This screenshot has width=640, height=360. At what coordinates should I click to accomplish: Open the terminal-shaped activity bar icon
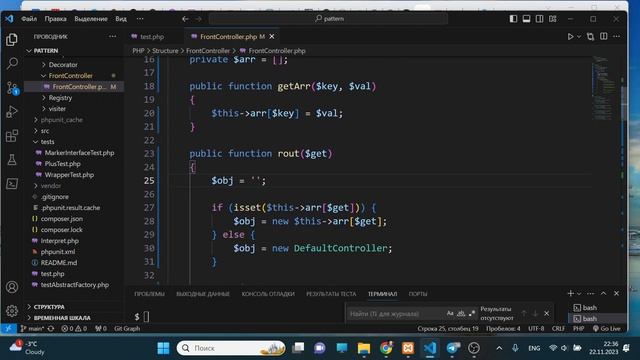pyautogui.click(x=12, y=184)
